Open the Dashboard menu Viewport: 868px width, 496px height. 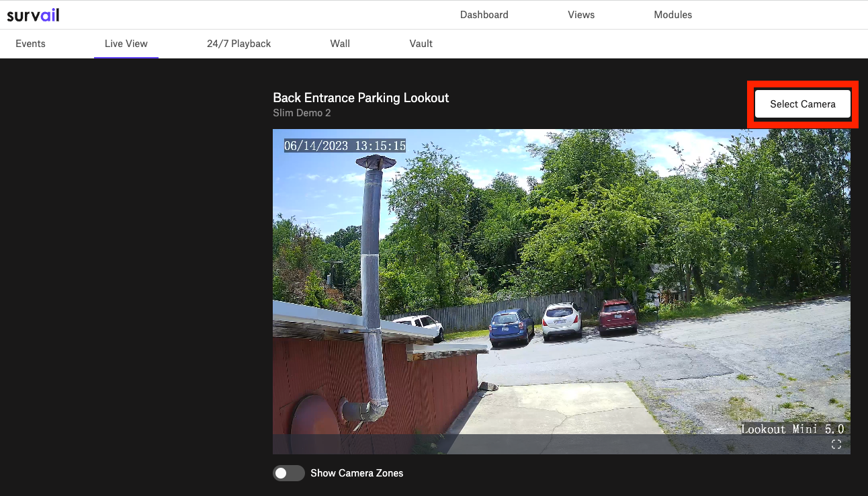484,15
